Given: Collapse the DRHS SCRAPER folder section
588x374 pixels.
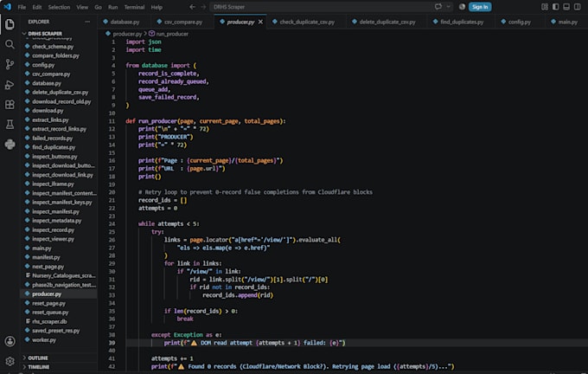Looking at the screenshot, I should coord(45,34).
